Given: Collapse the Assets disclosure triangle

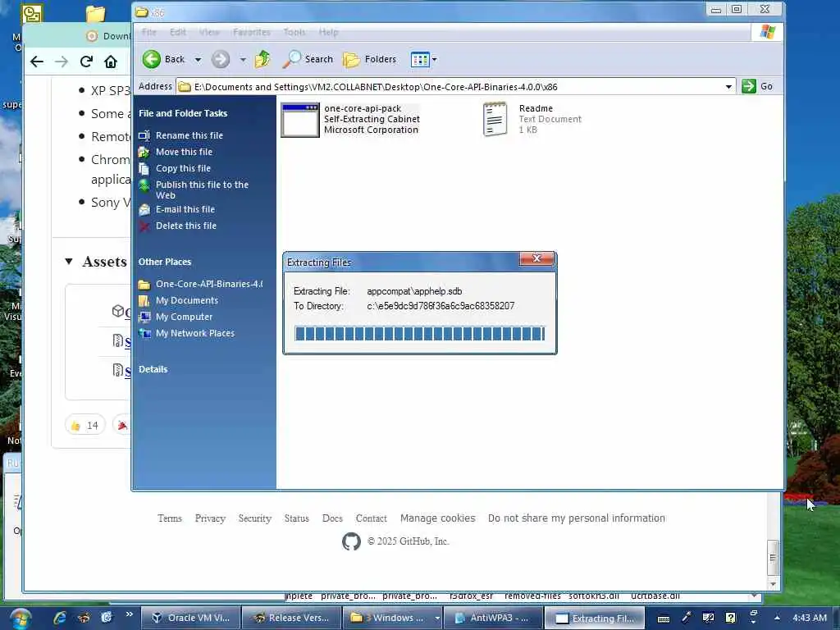Looking at the screenshot, I should click(69, 262).
